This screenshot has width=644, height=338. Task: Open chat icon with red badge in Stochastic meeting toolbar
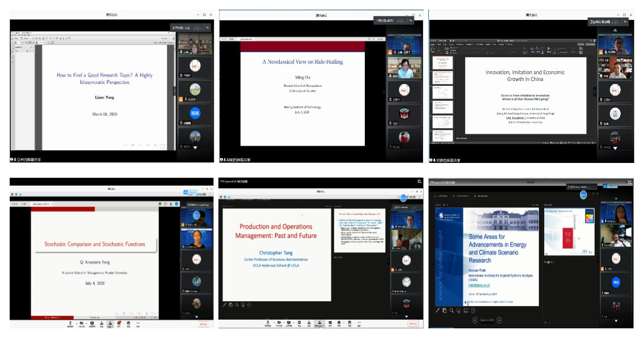(119, 322)
